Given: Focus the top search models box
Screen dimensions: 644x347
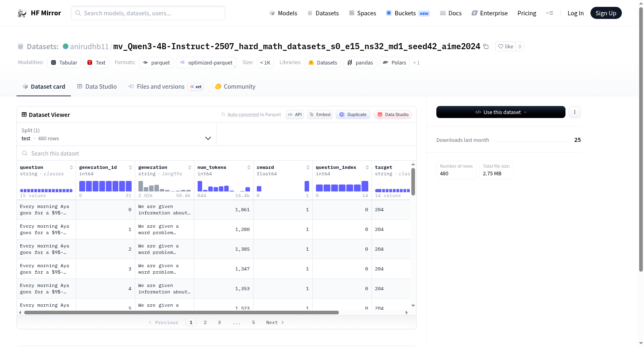Looking at the screenshot, I should pyautogui.click(x=148, y=13).
